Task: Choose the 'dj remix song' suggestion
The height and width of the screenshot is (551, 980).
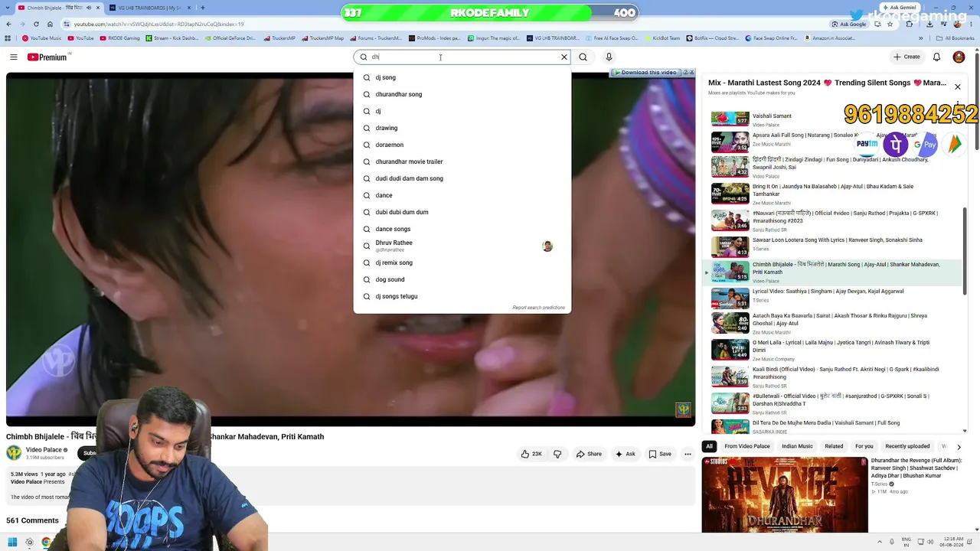Action: tap(462, 262)
